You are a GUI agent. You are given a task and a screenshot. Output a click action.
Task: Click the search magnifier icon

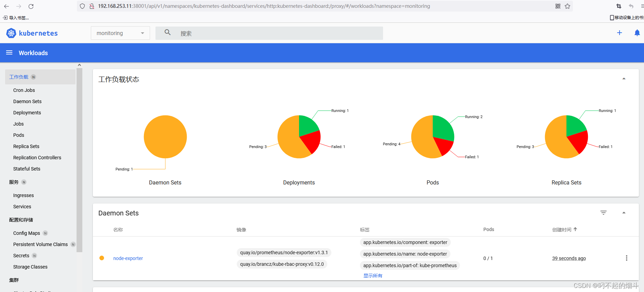[167, 32]
